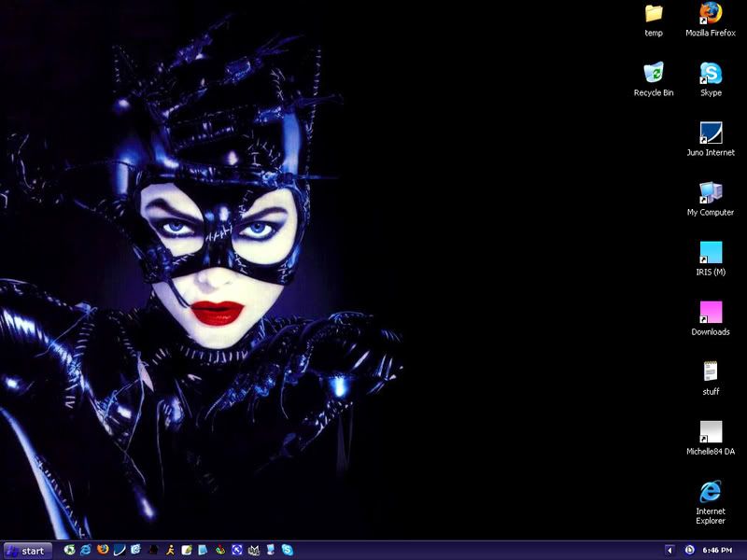This screenshot has width=747, height=560.
Task: Click the pink Downloads shortcut icon
Action: (711, 313)
